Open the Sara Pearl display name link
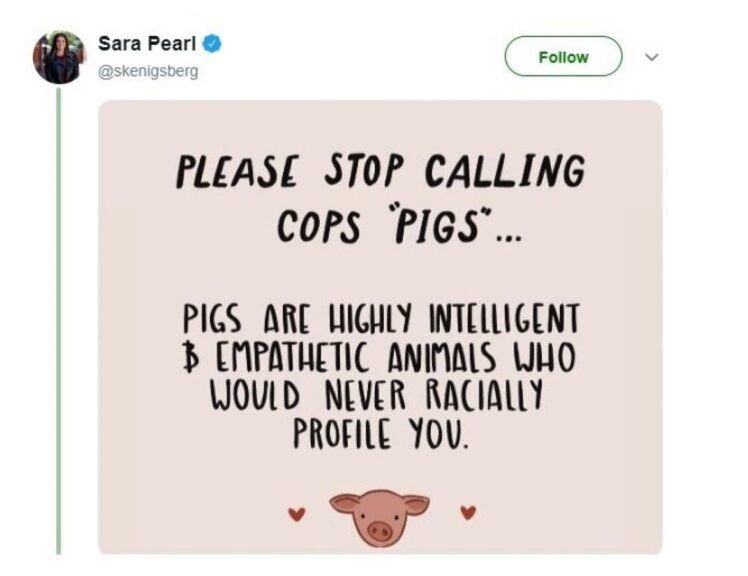This screenshot has width=748, height=576. [146, 45]
